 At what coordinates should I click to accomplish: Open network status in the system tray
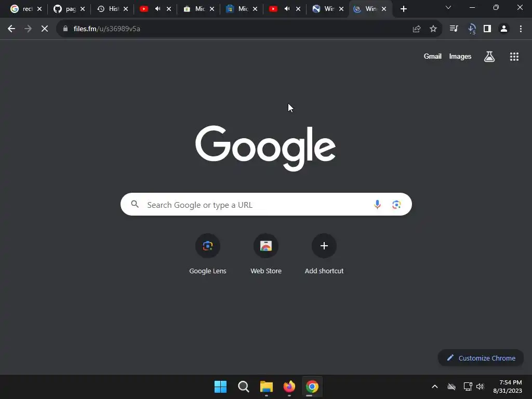tap(468, 387)
